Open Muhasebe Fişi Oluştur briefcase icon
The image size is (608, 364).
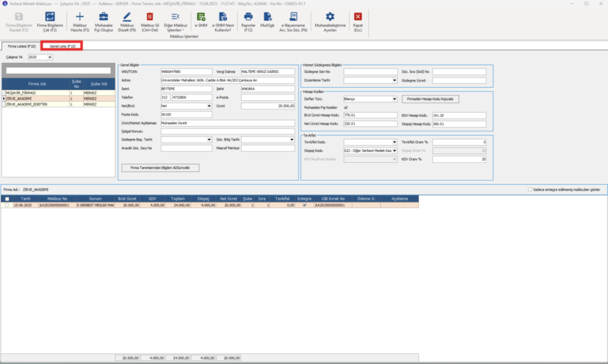103,17
